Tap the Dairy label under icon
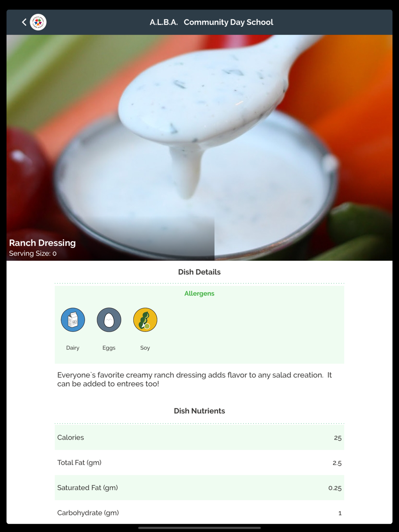The image size is (399, 532). click(73, 348)
